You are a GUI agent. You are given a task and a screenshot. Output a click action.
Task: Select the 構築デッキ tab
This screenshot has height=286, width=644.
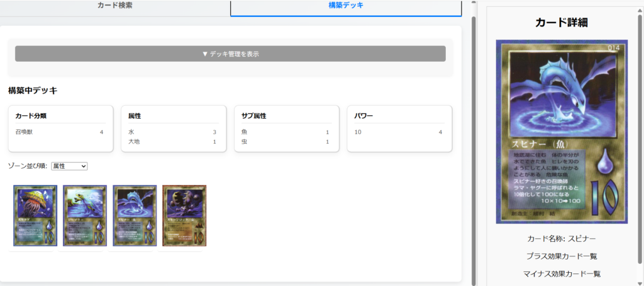(345, 6)
